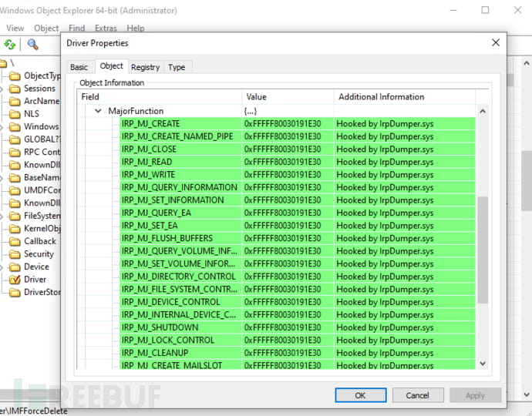532x416 pixels.
Task: Switch to the Basic tab
Action: 79,67
